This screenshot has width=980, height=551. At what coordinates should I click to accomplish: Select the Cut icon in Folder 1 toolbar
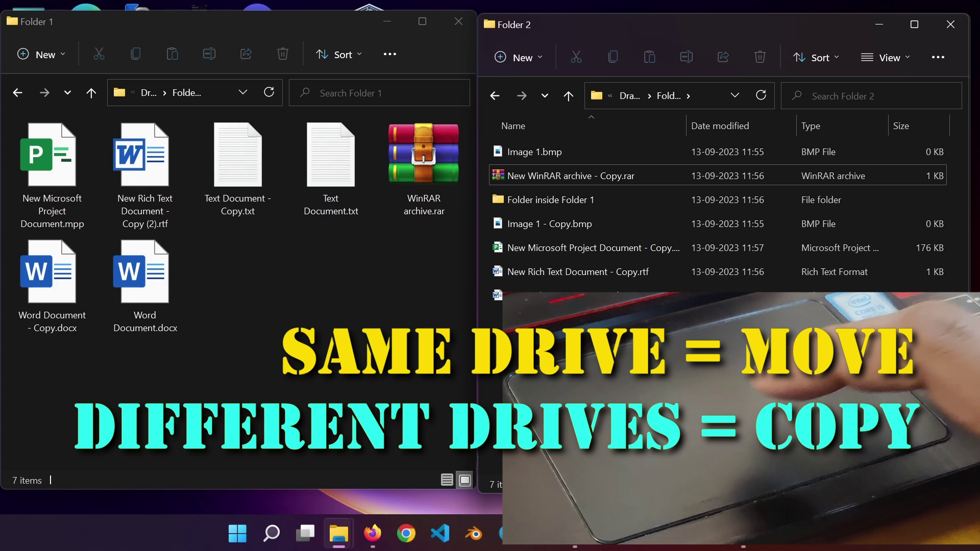[99, 54]
